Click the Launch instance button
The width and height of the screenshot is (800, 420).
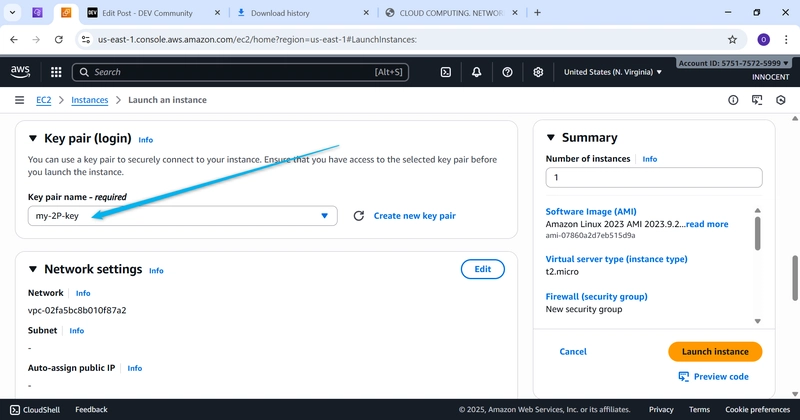[714, 352]
